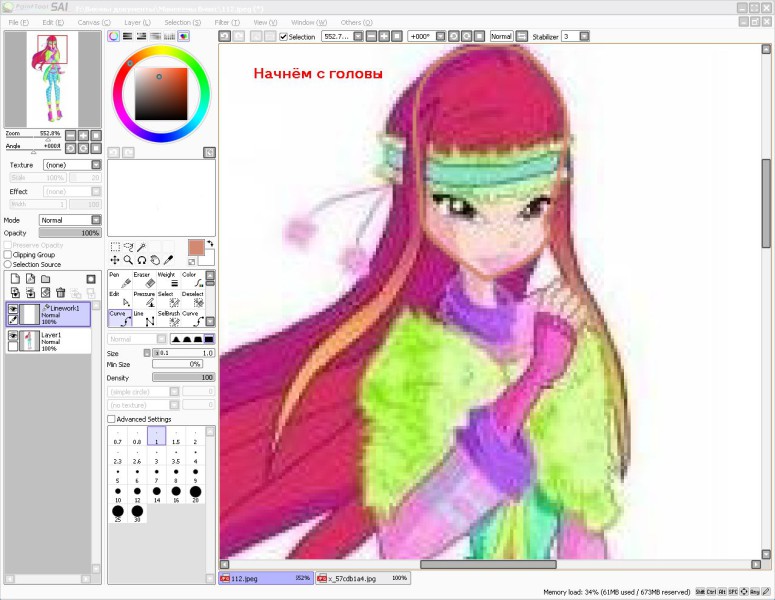Toggle the size multiplier button beside Size
This screenshot has width=775, height=600.
coord(147,353)
